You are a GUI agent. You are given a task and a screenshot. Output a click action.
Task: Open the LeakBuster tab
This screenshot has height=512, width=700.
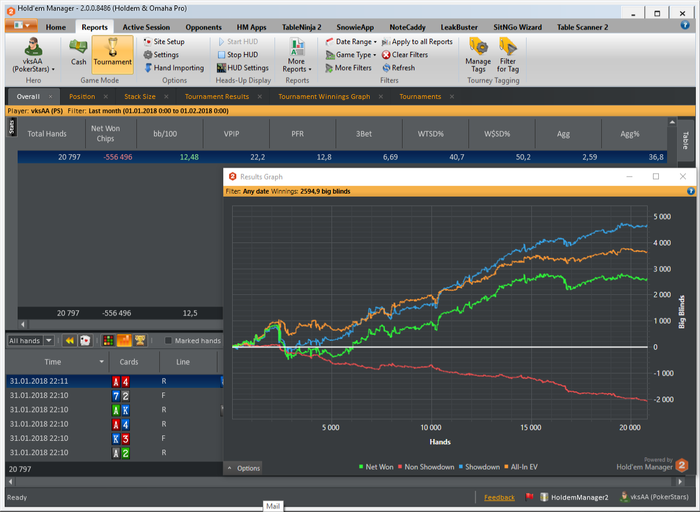click(x=459, y=27)
